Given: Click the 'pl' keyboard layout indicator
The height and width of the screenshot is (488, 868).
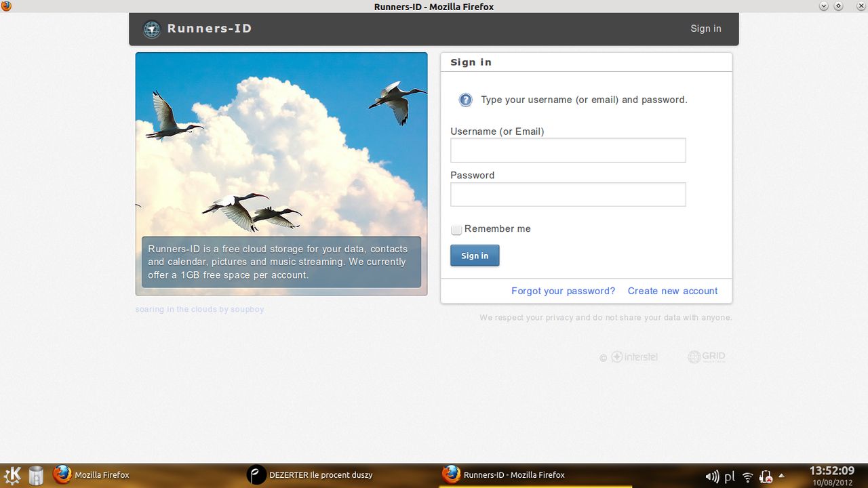Looking at the screenshot, I should click(x=730, y=477).
